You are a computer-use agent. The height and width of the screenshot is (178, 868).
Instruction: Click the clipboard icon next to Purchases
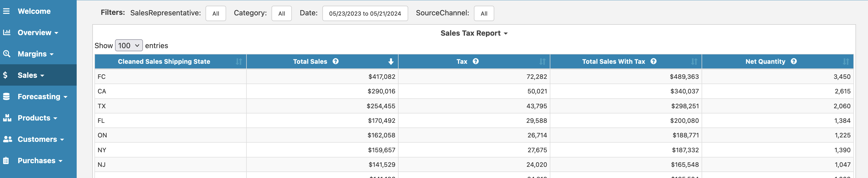point(6,161)
